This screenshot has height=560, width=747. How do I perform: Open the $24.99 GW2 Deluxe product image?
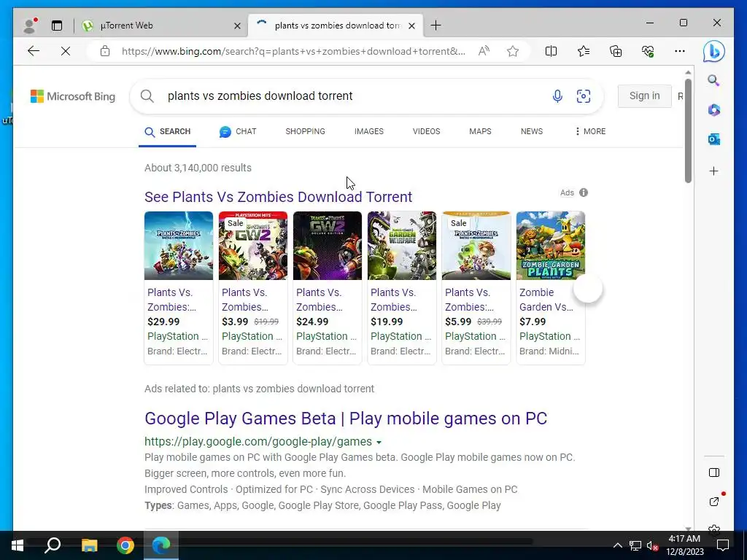tap(328, 246)
